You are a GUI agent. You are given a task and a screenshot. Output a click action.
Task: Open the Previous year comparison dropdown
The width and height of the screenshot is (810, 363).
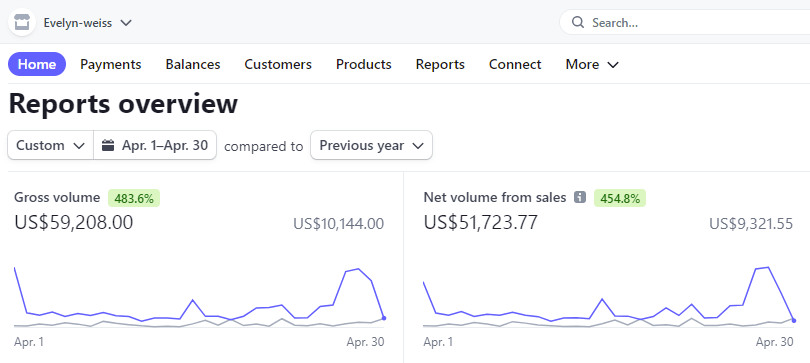pyautogui.click(x=371, y=145)
